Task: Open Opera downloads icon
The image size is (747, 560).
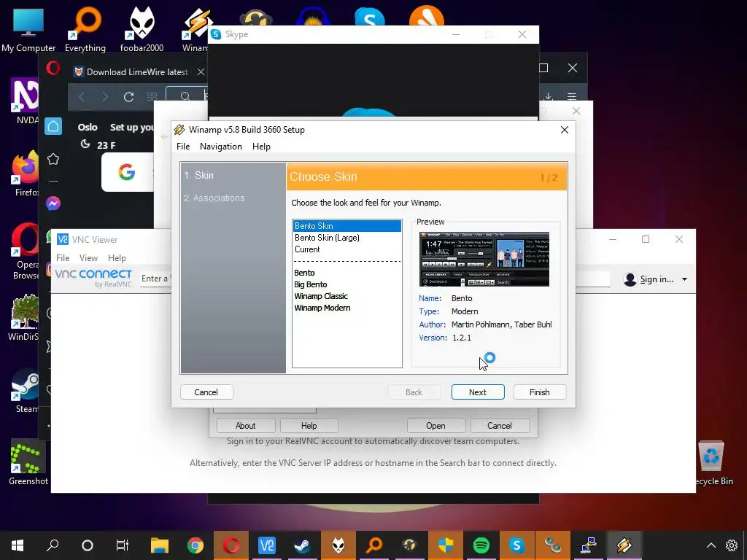Action: [x=549, y=97]
